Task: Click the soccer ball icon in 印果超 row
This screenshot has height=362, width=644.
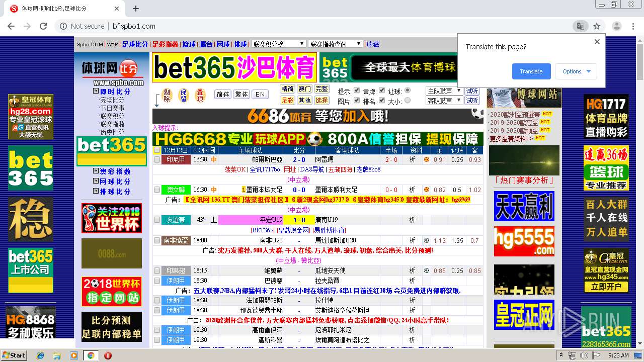Action: coord(427,270)
